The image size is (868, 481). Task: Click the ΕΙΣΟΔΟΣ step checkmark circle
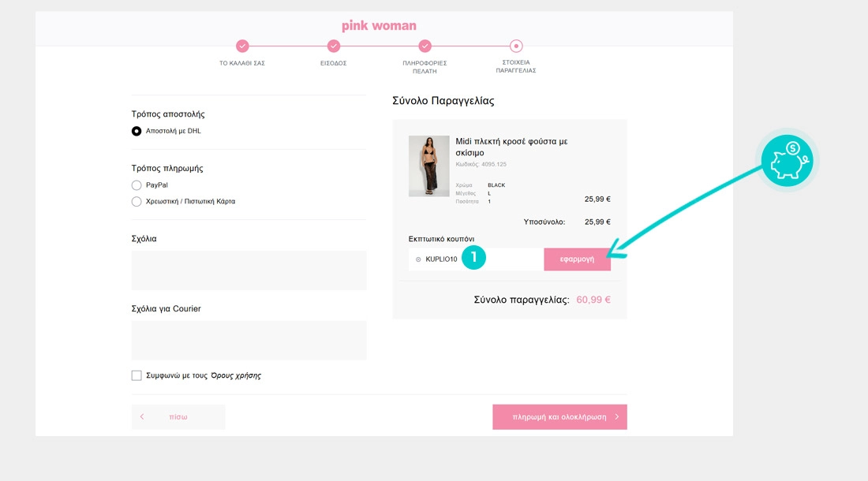click(x=334, y=47)
